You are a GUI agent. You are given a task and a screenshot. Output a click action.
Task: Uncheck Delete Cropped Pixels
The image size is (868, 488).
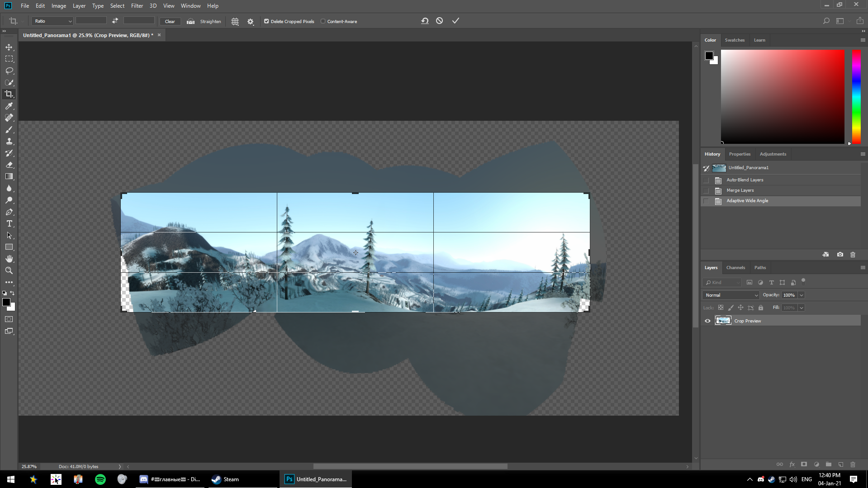pyautogui.click(x=266, y=21)
